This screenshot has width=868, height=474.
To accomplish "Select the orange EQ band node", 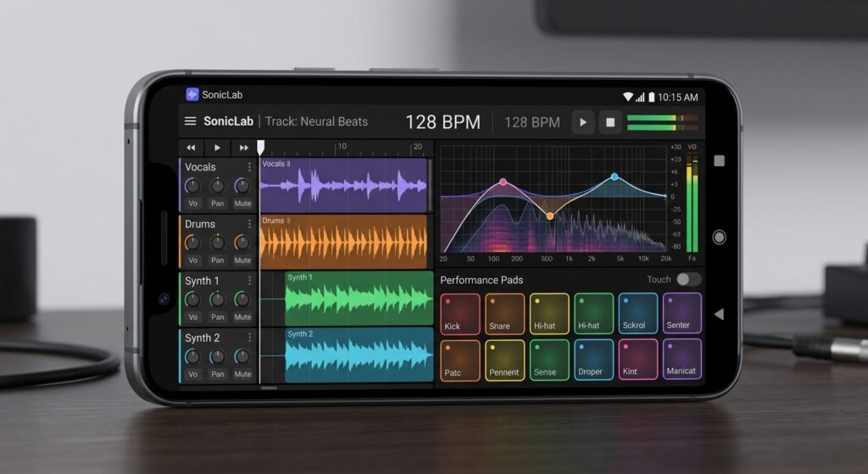I will point(549,216).
